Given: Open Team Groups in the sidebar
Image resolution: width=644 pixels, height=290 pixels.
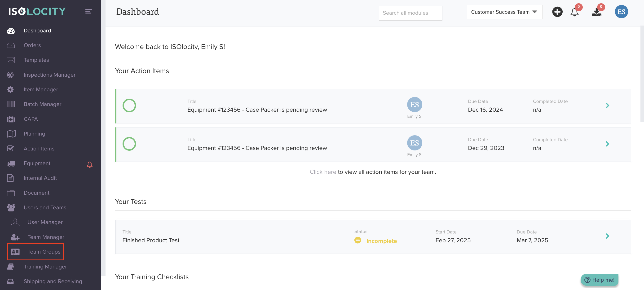Looking at the screenshot, I should 44,252.
